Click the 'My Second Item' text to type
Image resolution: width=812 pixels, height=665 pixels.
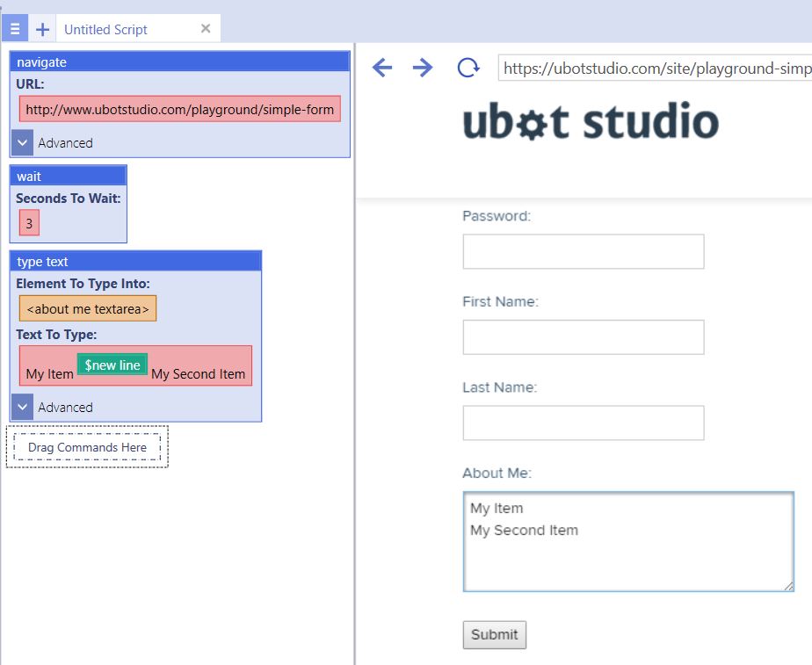click(199, 374)
